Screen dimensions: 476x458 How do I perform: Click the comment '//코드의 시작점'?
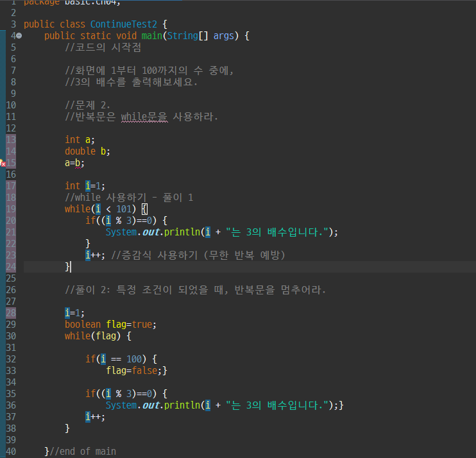pyautogui.click(x=103, y=47)
